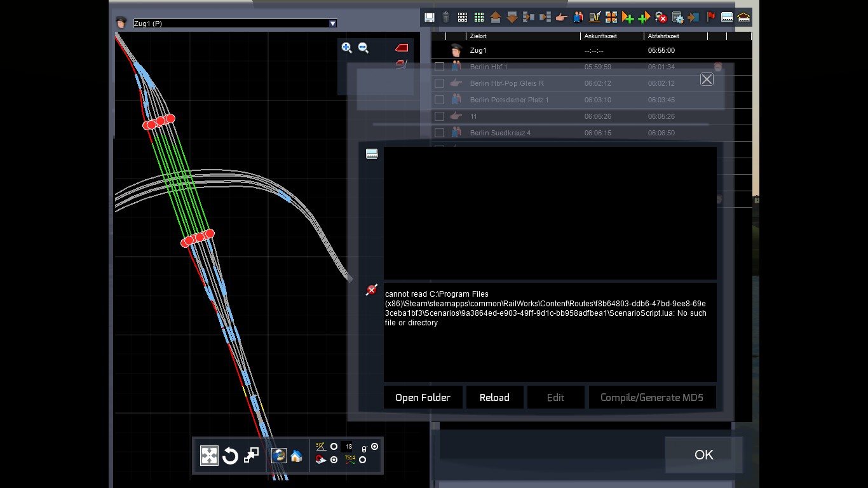Click the save floppy disk icon
Viewport: 868px width, 488px height.
click(x=430, y=17)
